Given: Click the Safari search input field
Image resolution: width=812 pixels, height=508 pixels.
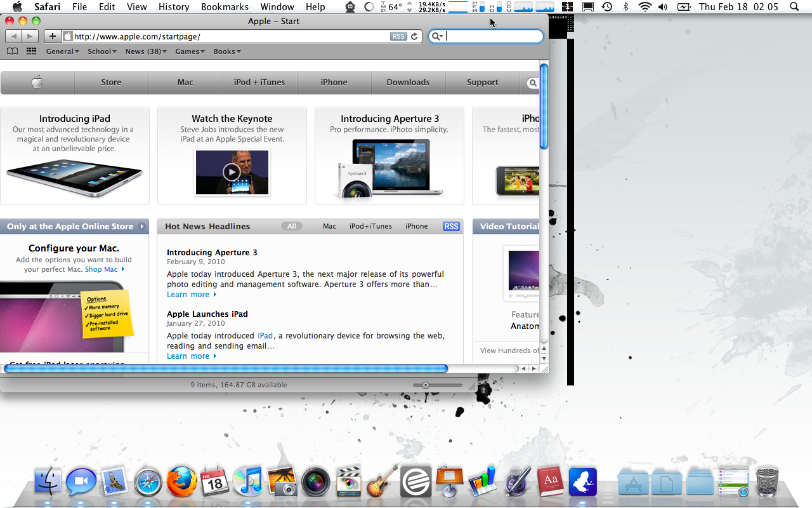Looking at the screenshot, I should click(x=486, y=36).
